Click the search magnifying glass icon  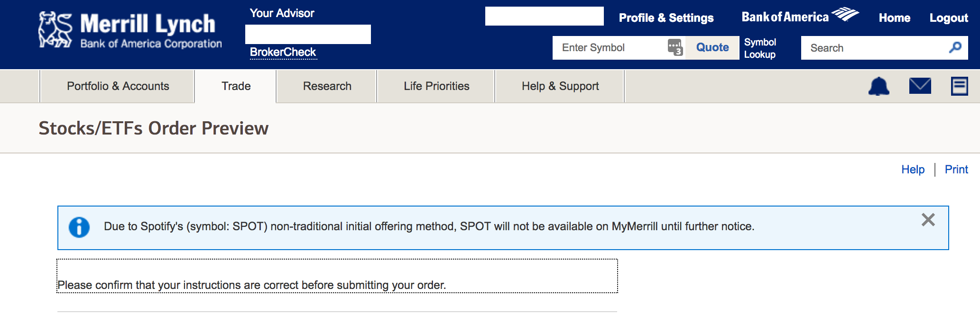point(955,47)
